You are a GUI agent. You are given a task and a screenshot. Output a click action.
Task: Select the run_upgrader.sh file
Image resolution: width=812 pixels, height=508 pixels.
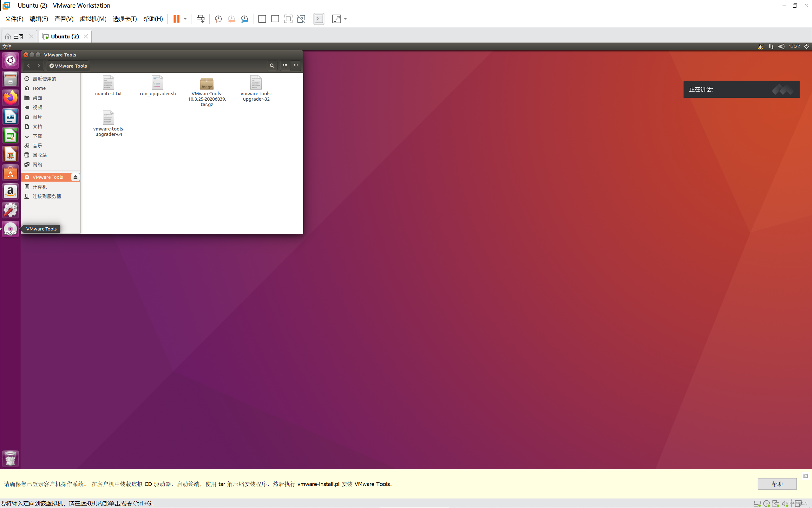tap(158, 86)
